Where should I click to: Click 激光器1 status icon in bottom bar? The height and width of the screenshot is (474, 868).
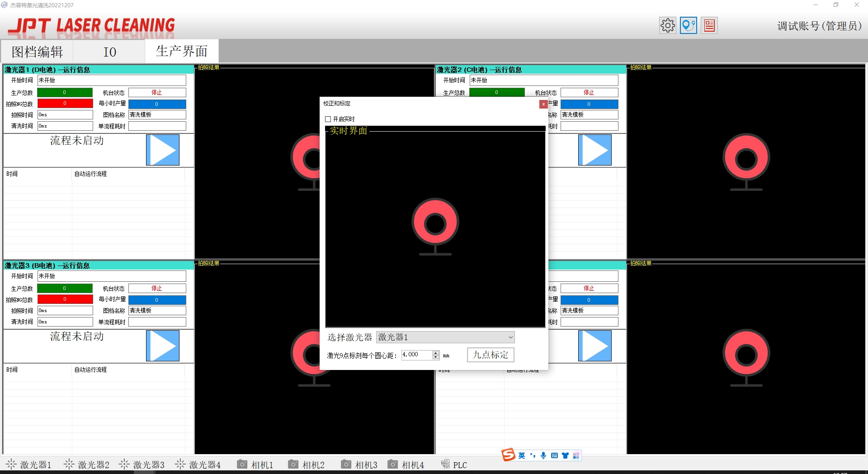(11, 464)
